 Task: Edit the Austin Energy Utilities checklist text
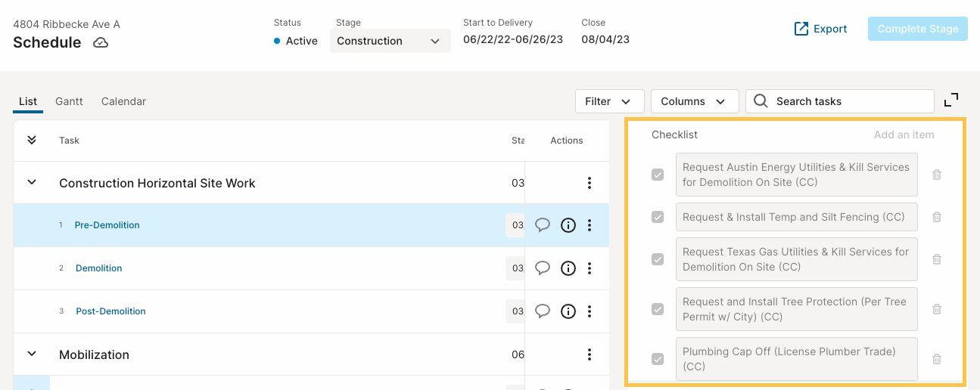click(796, 175)
